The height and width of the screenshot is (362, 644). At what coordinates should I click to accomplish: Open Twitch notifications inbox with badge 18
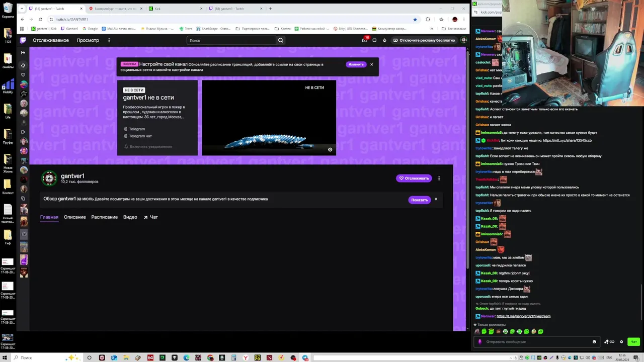click(364, 40)
